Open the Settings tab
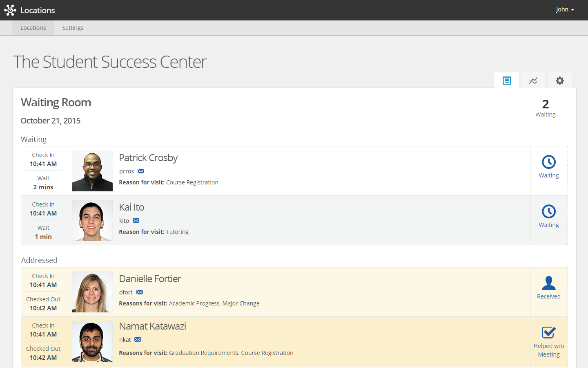The height and width of the screenshot is (368, 588). click(x=73, y=28)
